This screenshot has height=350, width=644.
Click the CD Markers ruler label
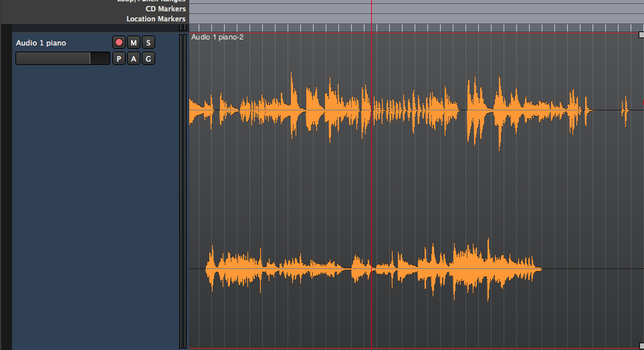165,9
